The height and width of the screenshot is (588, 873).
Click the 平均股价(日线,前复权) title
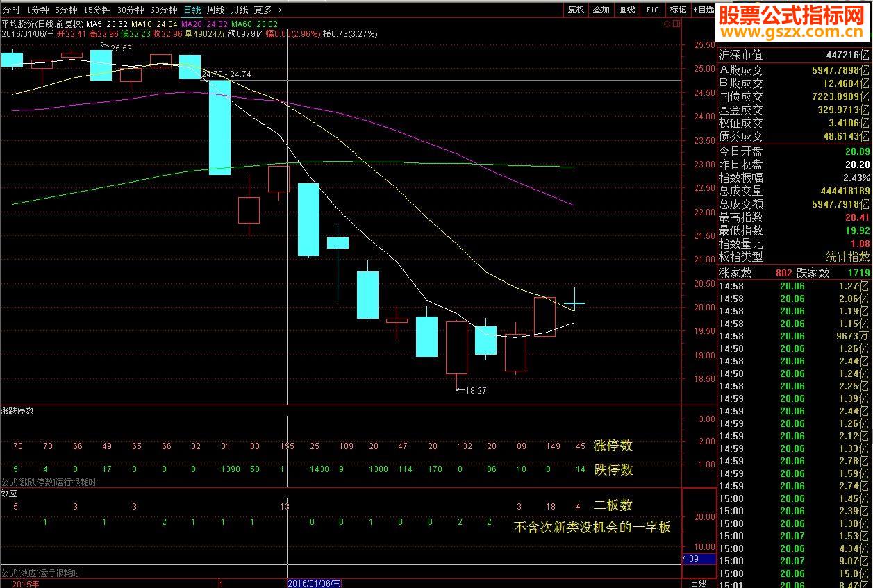42,24
